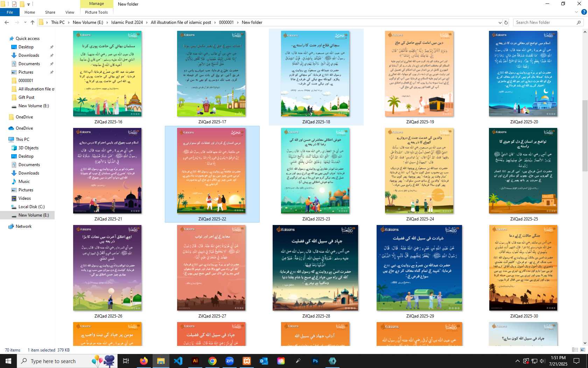588x368 pixels.
Task: Open the File menu
Action: click(10, 12)
